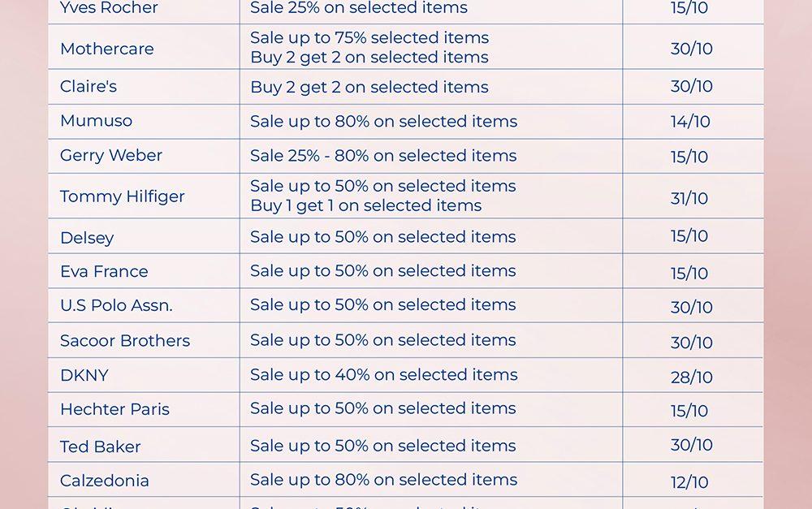Image resolution: width=812 pixels, height=509 pixels.
Task: Click the "Sale up to 75%" offer line
Action: point(369,37)
